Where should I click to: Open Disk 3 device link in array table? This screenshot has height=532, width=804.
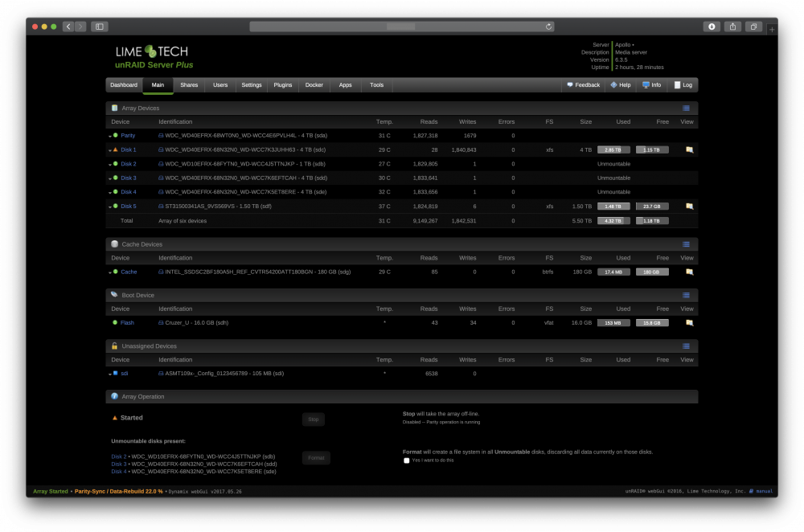(128, 178)
